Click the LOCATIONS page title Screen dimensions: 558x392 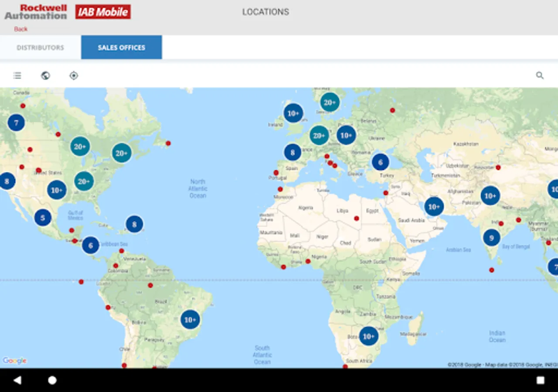[x=265, y=12]
